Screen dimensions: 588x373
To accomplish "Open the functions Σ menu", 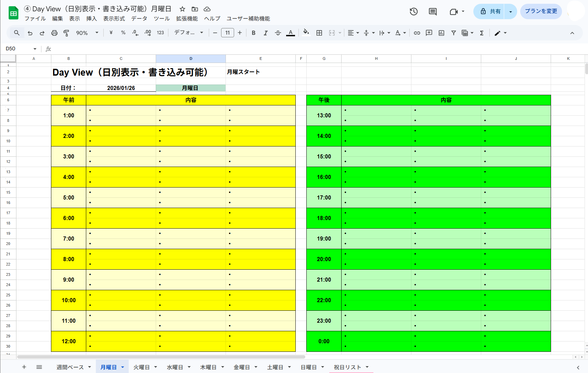I will [x=482, y=33].
